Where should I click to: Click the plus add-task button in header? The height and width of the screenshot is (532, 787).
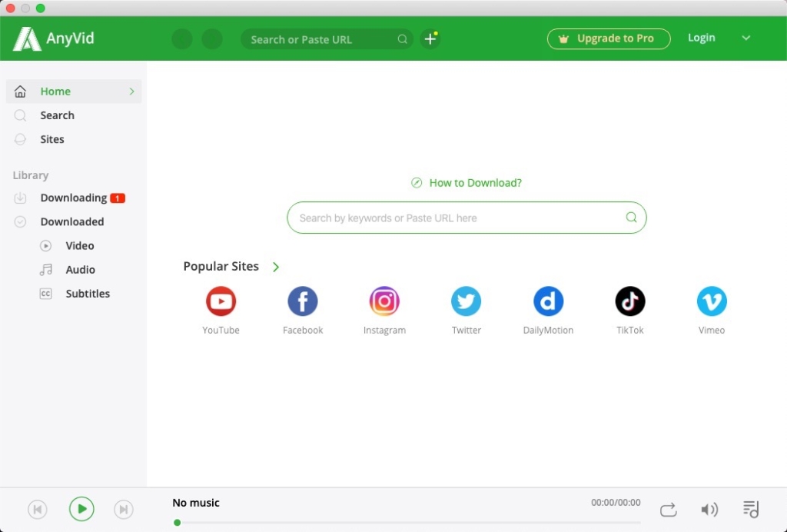(x=430, y=38)
